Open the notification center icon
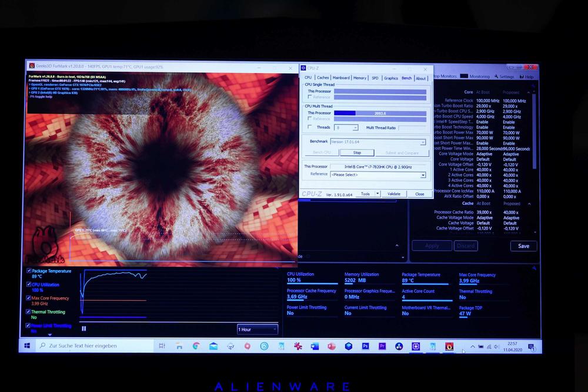Image resolution: width=588 pixels, height=392 pixels. pos(531,347)
